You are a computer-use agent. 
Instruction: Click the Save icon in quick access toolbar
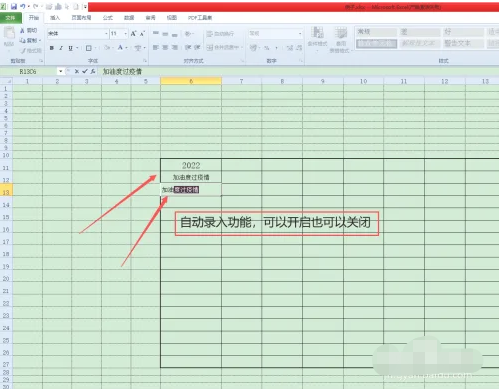[x=14, y=6]
